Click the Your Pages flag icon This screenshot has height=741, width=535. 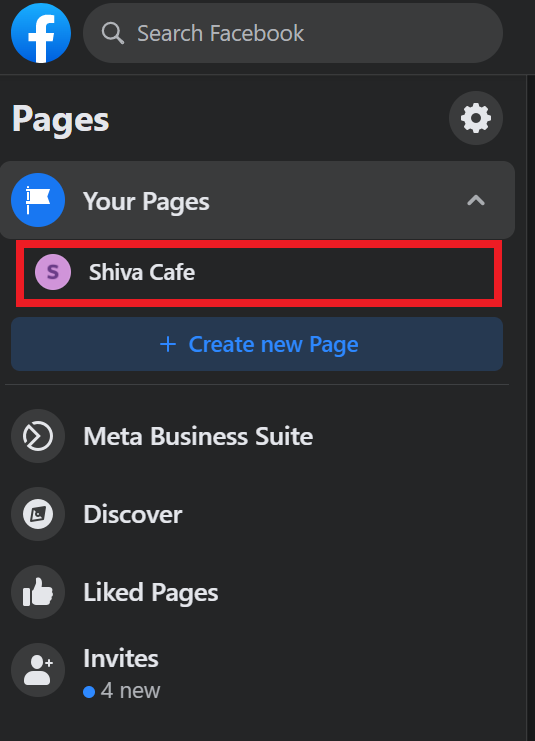38,200
